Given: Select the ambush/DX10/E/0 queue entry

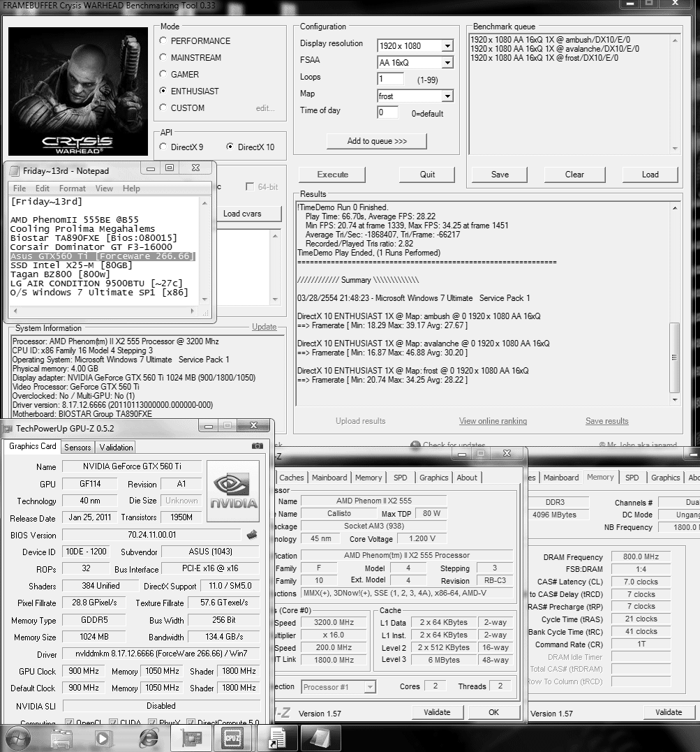Looking at the screenshot, I should pyautogui.click(x=551, y=40).
